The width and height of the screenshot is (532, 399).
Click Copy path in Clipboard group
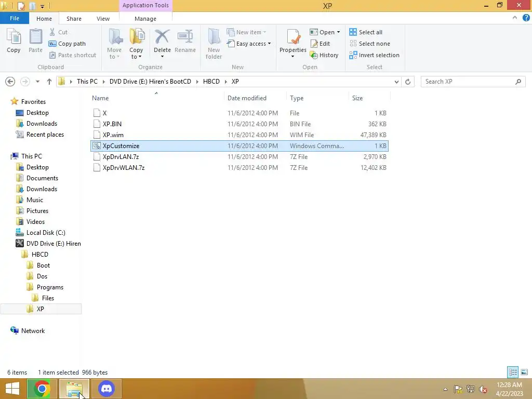point(67,44)
